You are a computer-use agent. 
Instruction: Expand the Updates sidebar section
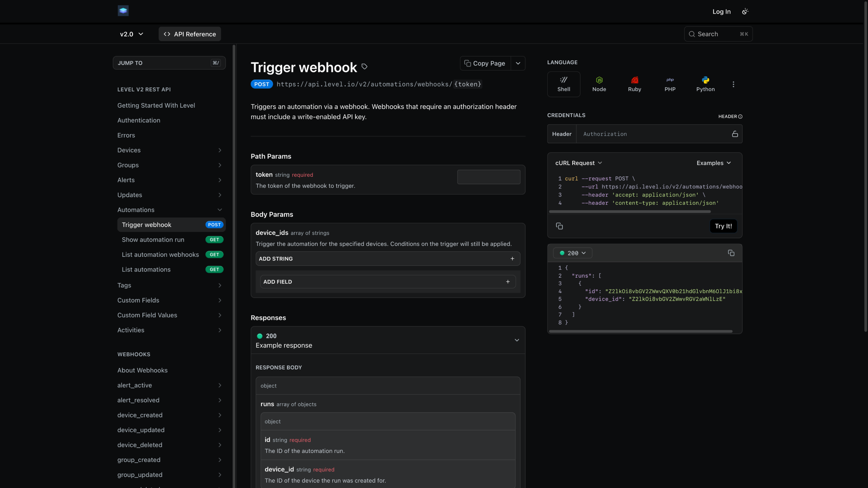[220, 195]
